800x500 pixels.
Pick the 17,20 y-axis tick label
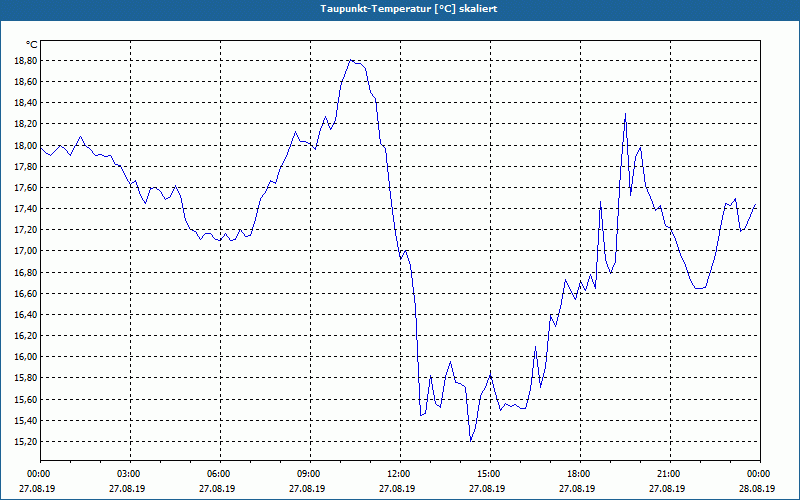[x=26, y=230]
